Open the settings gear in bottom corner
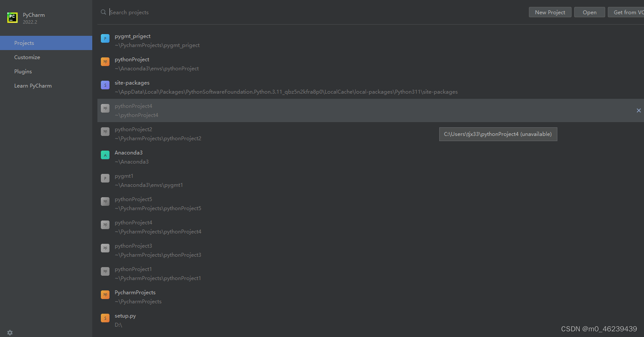The height and width of the screenshot is (337, 644). click(x=9, y=332)
